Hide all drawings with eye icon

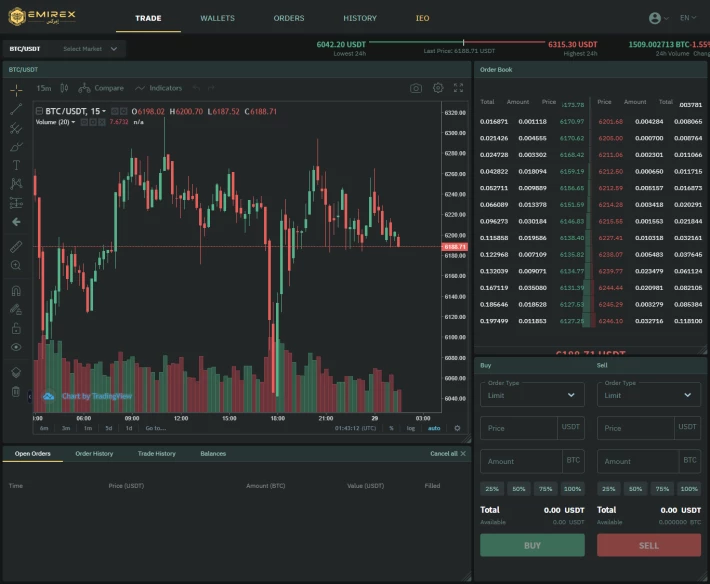pos(16,347)
